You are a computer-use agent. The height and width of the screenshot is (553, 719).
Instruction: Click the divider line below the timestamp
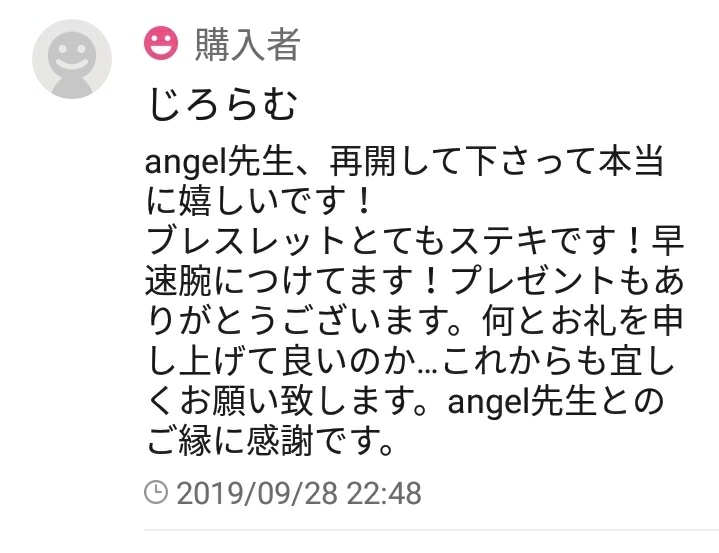pos(431,531)
